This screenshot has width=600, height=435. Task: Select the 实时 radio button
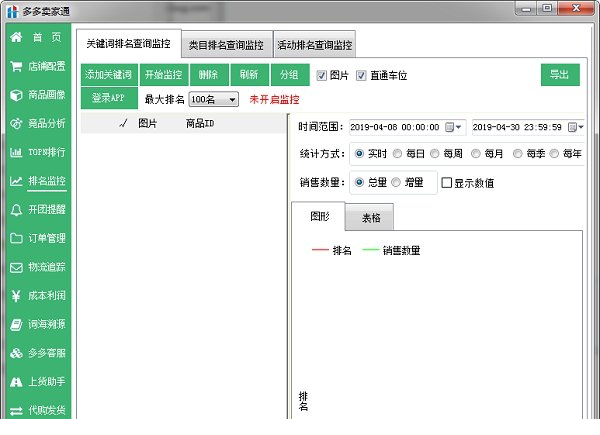(359, 153)
